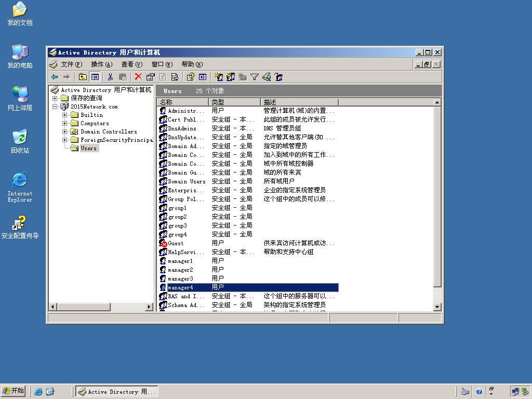Select the Recycle Bin desktop icon
The width and height of the screenshot is (532, 399).
click(20, 141)
